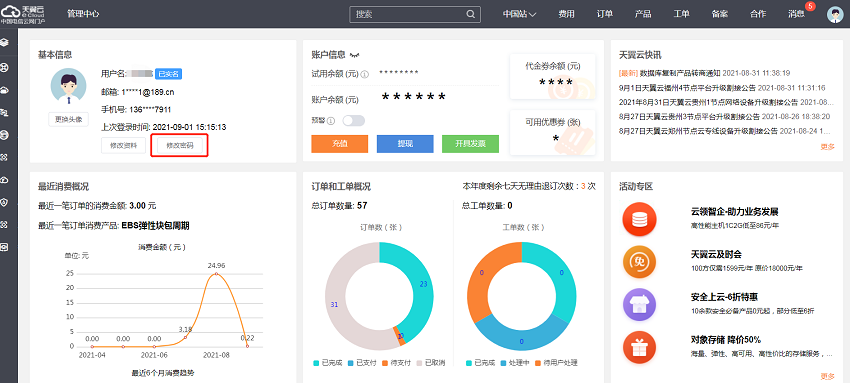Toggle the eye icon hiding account info
This screenshot has width=850, height=383.
pos(355,55)
